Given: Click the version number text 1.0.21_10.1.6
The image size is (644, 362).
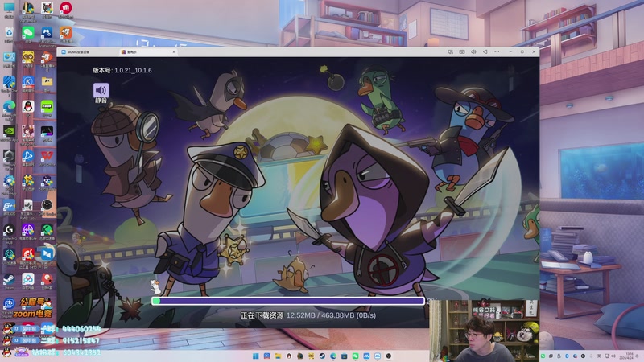Looking at the screenshot, I should 133,70.
